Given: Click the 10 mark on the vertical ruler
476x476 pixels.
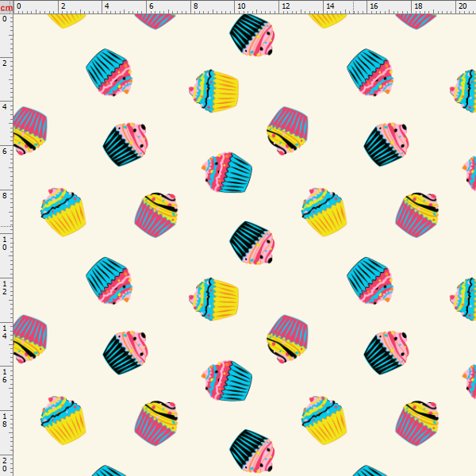Looking at the screenshot, I should [x=5, y=244].
